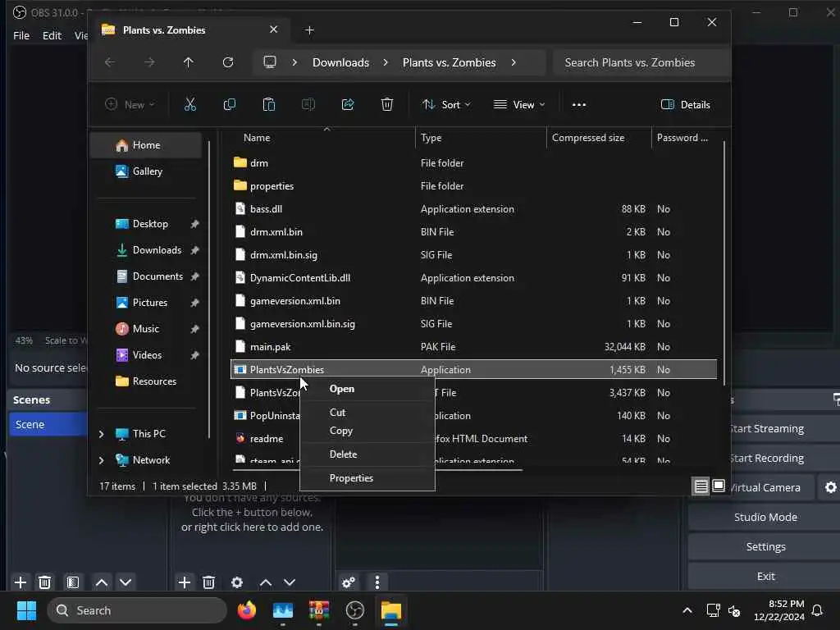The image size is (840, 630).
Task: Expand Network in the navigation pane
Action: pos(101,460)
